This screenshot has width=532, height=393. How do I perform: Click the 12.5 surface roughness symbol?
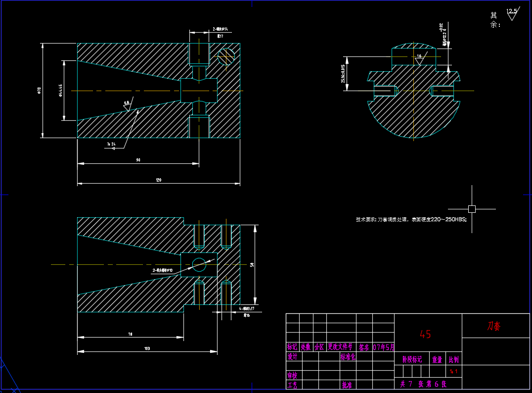512,13
